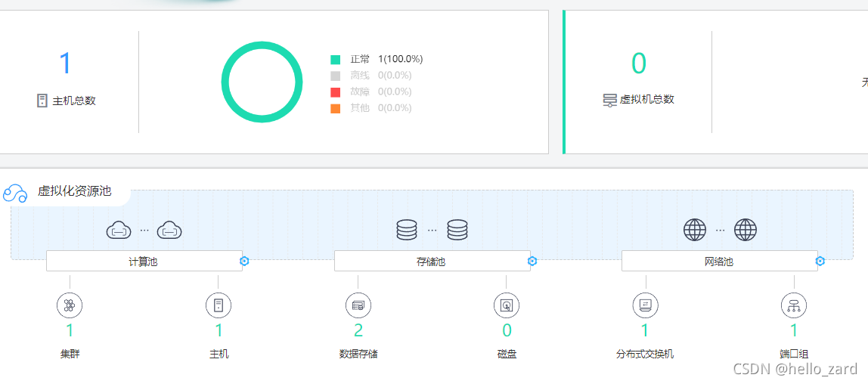
Task: Click the distributed switch (分布式交换机) icon
Action: [x=645, y=305]
